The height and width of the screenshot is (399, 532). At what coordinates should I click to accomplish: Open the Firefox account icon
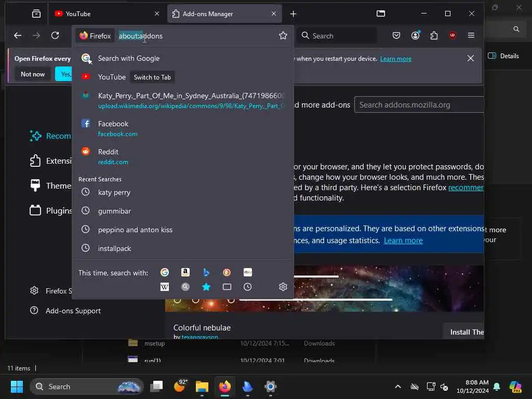pyautogui.click(x=415, y=35)
